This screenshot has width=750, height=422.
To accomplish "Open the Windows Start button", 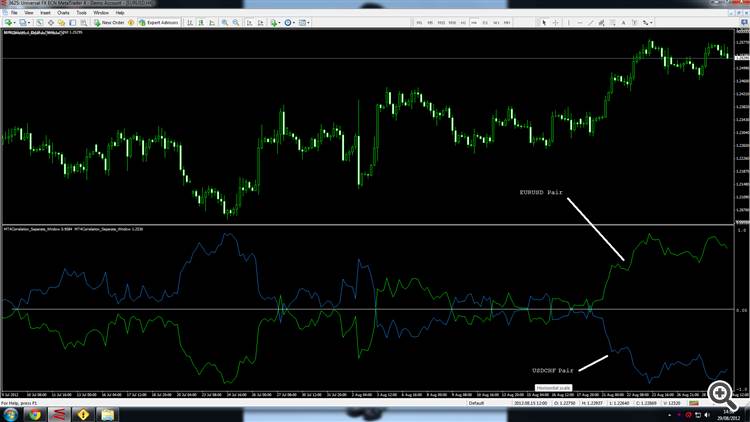I will (x=10, y=414).
